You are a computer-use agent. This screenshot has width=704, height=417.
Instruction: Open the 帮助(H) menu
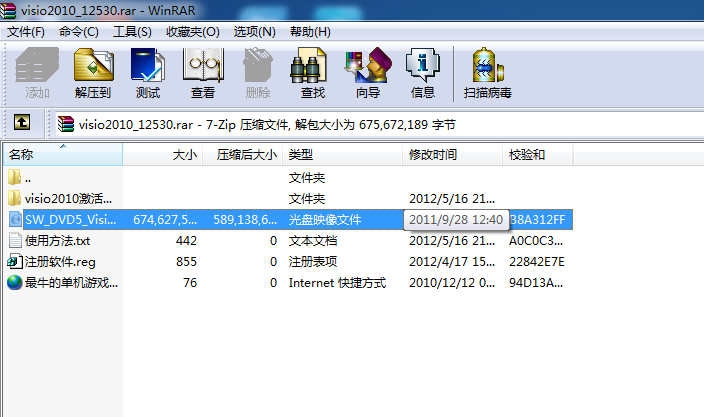pyautogui.click(x=310, y=32)
